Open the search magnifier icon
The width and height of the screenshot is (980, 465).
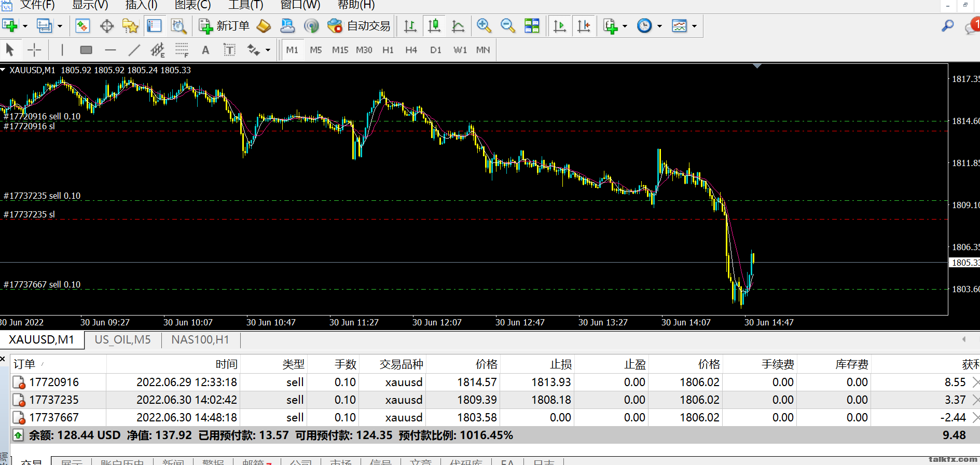948,26
